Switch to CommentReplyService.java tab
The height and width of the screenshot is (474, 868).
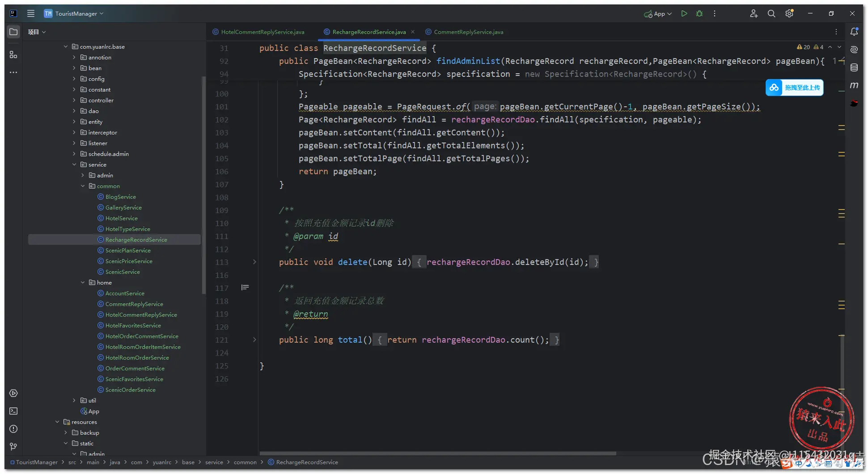pos(464,32)
